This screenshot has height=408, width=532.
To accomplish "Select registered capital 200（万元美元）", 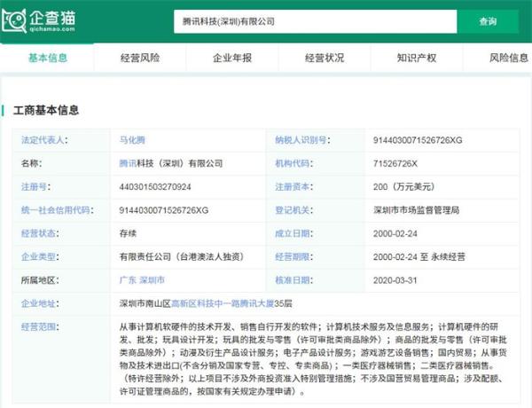I will [403, 186].
